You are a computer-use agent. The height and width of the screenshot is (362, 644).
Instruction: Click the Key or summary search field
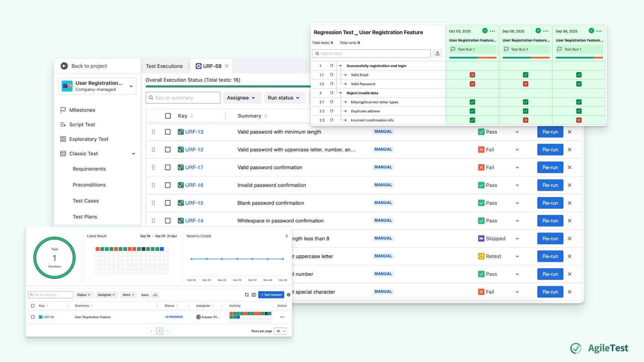[183, 98]
